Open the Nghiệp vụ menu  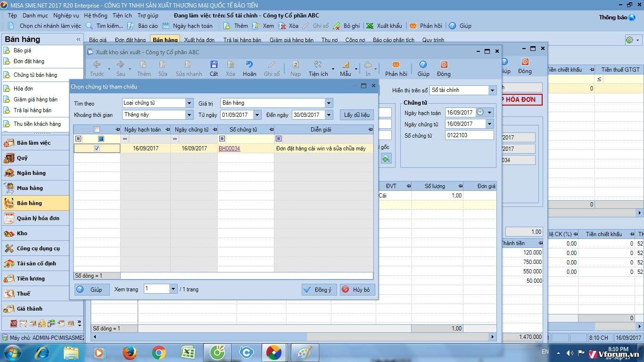(66, 16)
